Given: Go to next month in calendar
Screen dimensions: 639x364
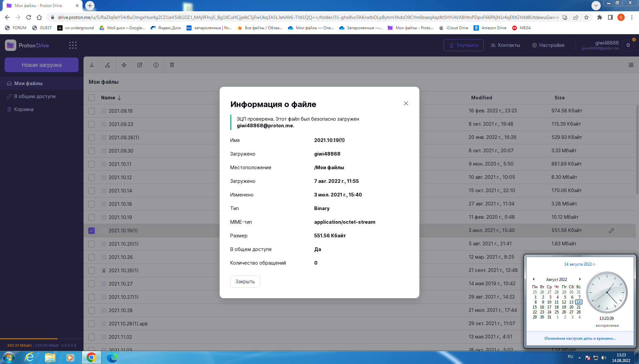Looking at the screenshot, I should 580,279.
